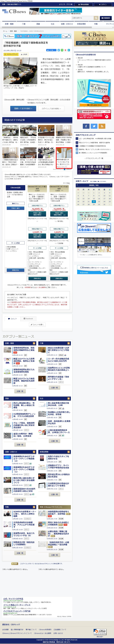Subscribe to the 介護 category RSS icon
The image size is (114, 644).
(68, 343)
